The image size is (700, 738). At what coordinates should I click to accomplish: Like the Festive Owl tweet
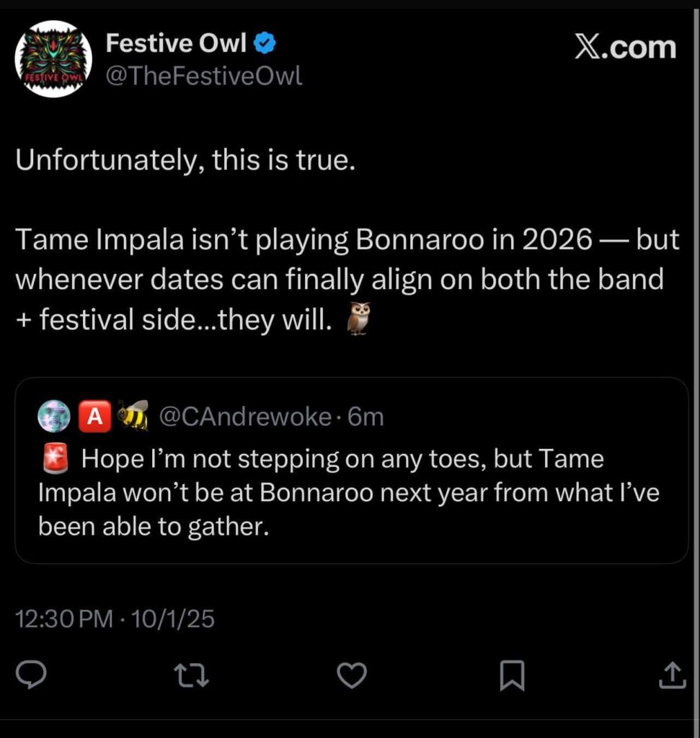pyautogui.click(x=353, y=675)
